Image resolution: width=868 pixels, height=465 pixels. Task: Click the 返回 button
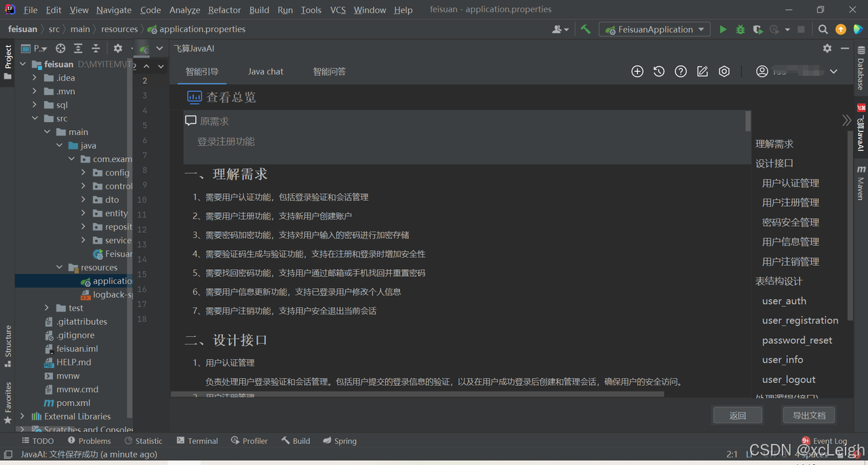point(737,415)
